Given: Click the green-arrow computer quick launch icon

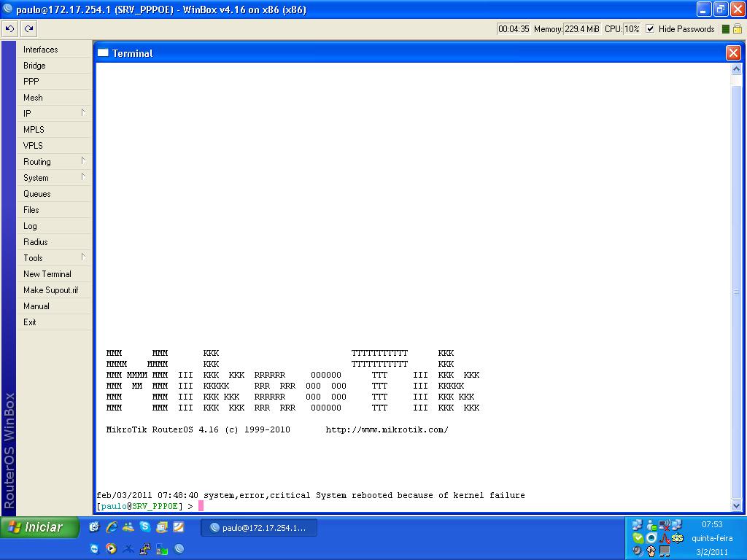Looking at the screenshot, I should [x=162, y=548].
